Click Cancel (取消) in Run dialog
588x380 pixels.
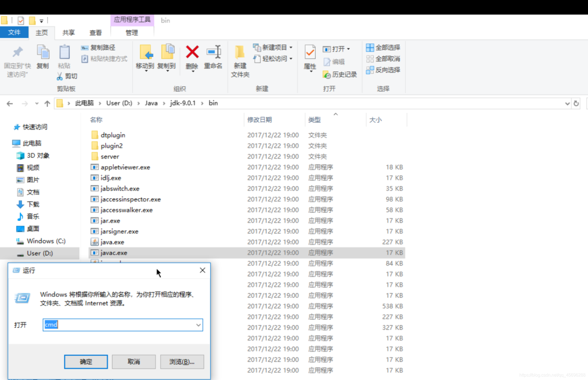point(134,362)
